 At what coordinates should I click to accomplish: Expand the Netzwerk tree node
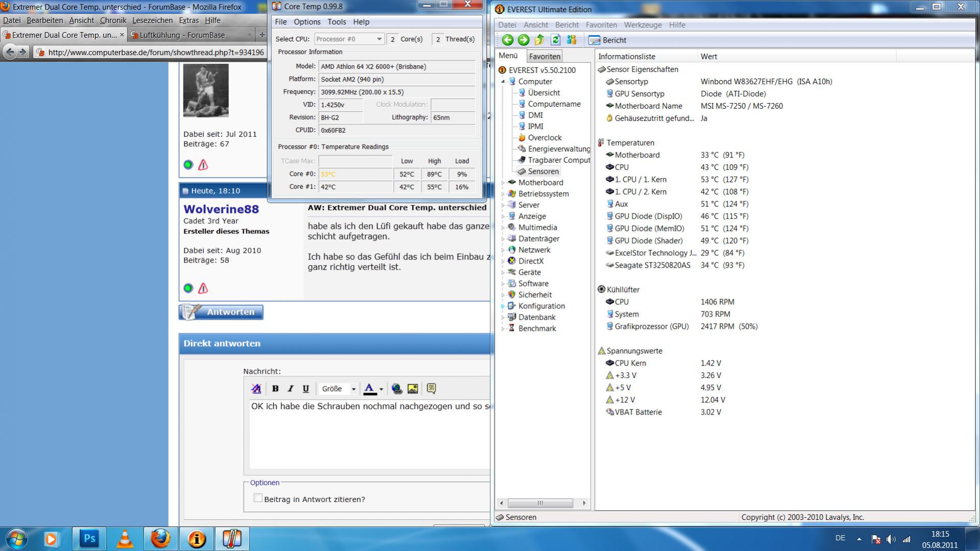point(503,250)
